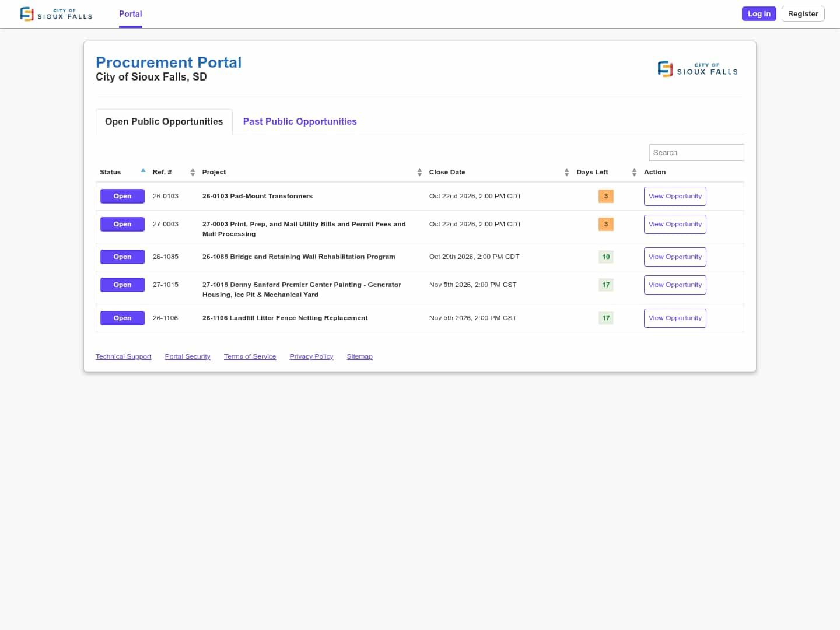View Opportunity for 26-0103 Pad-Mount Transformers
The image size is (840, 630).
(675, 196)
